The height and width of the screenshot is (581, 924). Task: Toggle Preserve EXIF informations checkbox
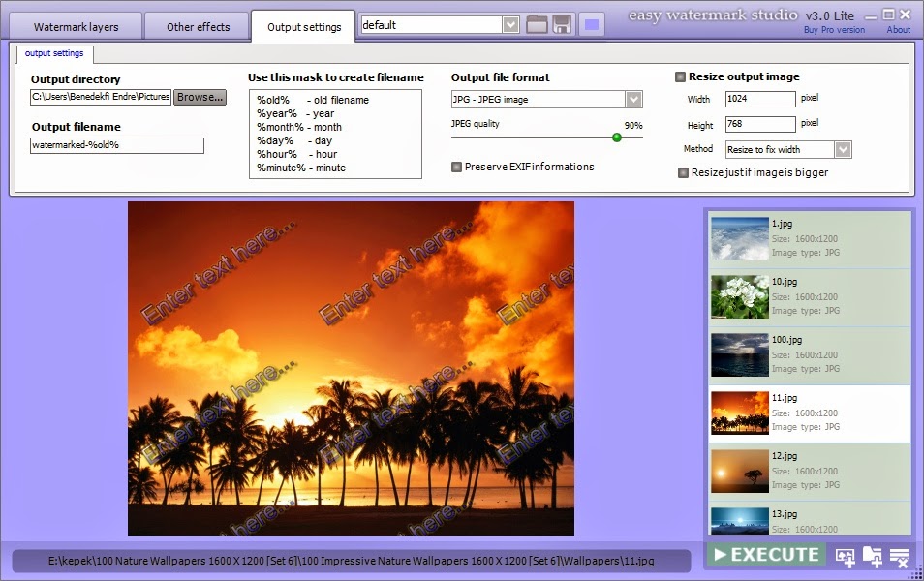tap(456, 167)
